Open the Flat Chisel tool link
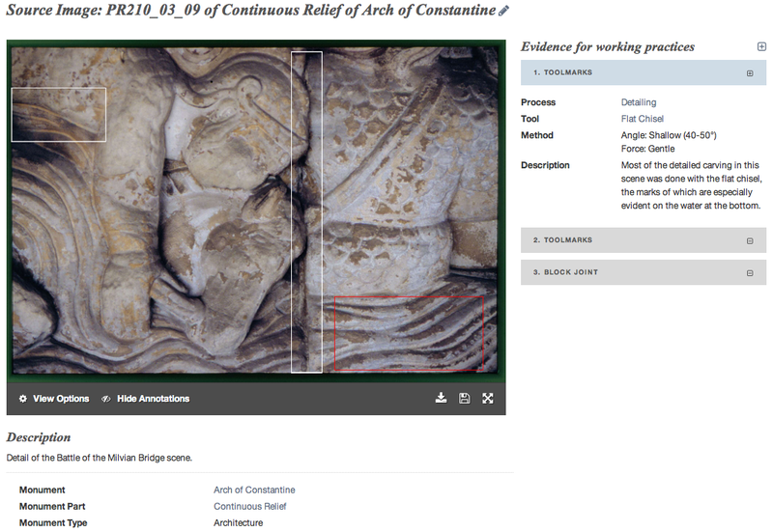Screen dimensions: 773x532 [x=642, y=119]
